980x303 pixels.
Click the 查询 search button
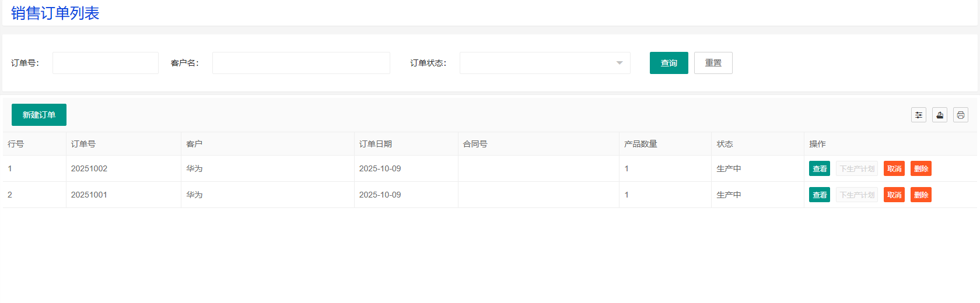click(668, 63)
